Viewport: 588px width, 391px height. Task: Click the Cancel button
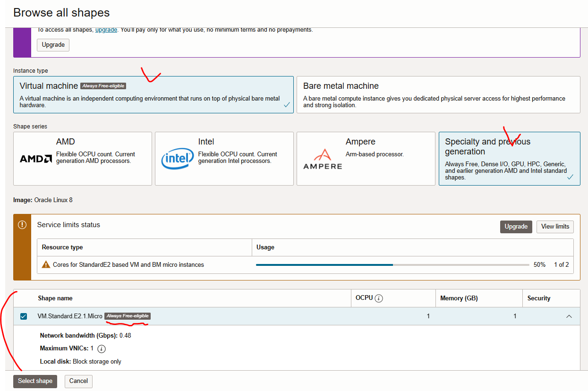[x=79, y=381]
